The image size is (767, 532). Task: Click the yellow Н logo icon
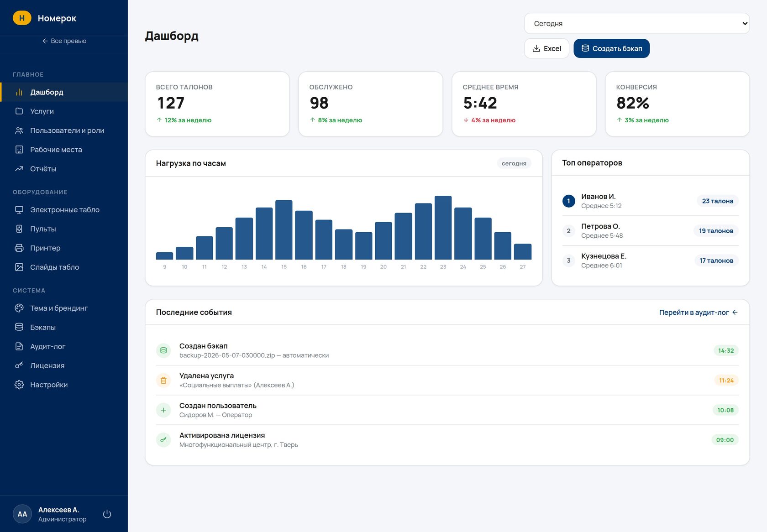(22, 18)
